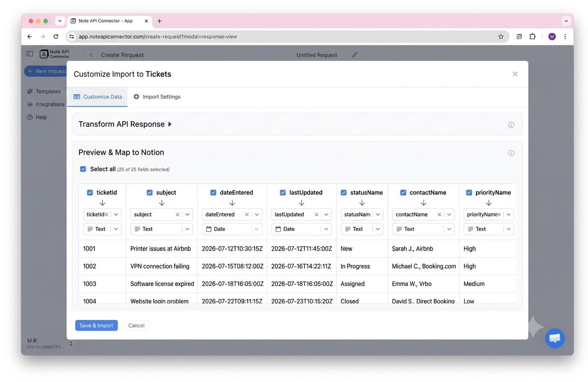The width and height of the screenshot is (588, 382).
Task: Click the New request button
Action: coord(46,71)
